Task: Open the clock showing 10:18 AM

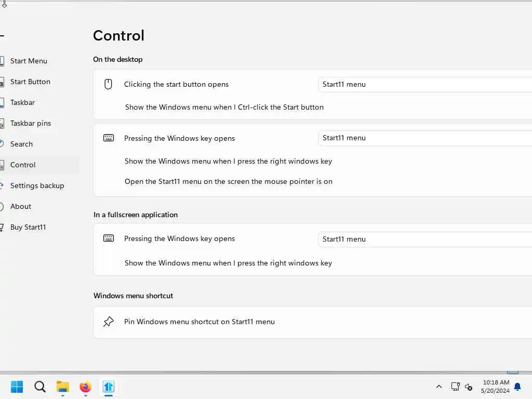Action: [x=495, y=387]
